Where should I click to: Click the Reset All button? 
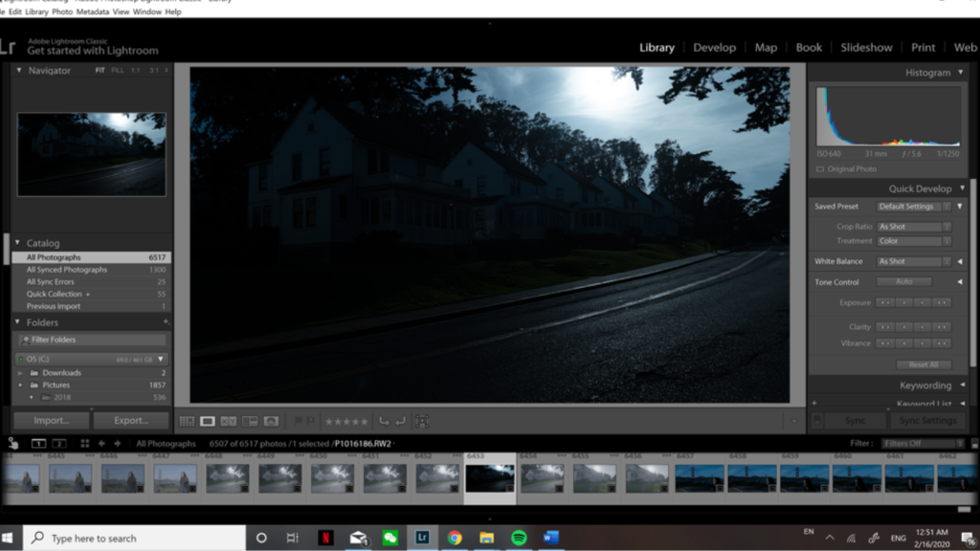(924, 364)
